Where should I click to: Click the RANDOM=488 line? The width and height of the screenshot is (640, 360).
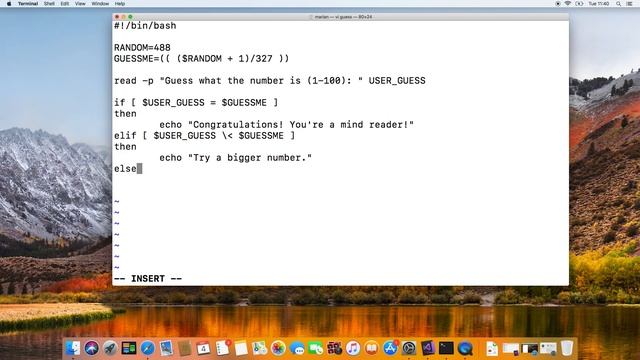point(142,47)
